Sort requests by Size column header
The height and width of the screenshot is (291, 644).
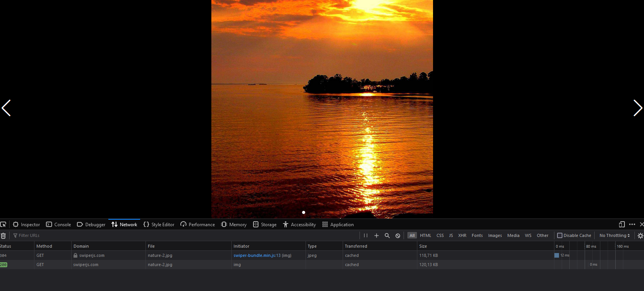tap(423, 246)
